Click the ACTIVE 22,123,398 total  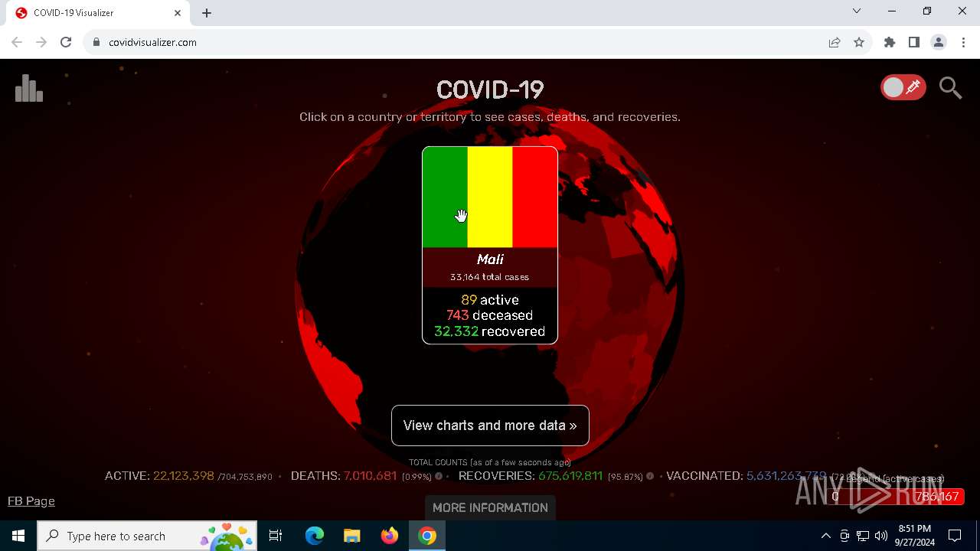click(x=159, y=476)
